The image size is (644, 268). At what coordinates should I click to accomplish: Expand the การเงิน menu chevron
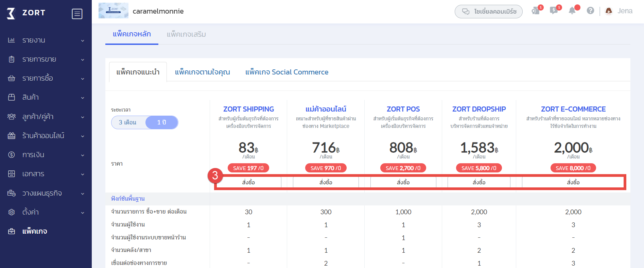click(x=83, y=155)
